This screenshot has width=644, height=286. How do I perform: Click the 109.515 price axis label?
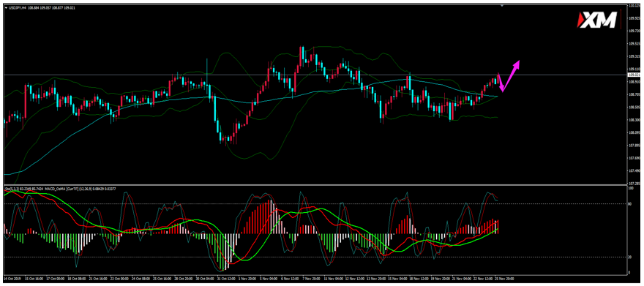(x=634, y=43)
